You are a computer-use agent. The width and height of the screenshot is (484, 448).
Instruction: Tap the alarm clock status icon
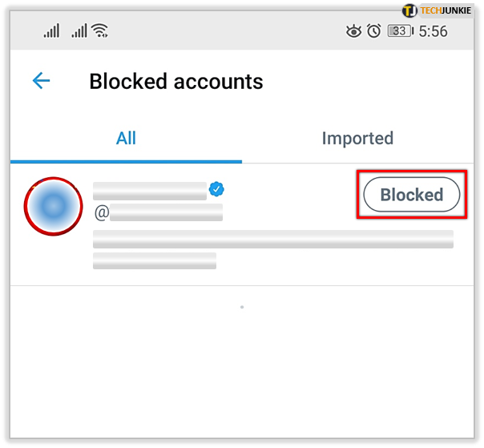pyautogui.click(x=374, y=31)
